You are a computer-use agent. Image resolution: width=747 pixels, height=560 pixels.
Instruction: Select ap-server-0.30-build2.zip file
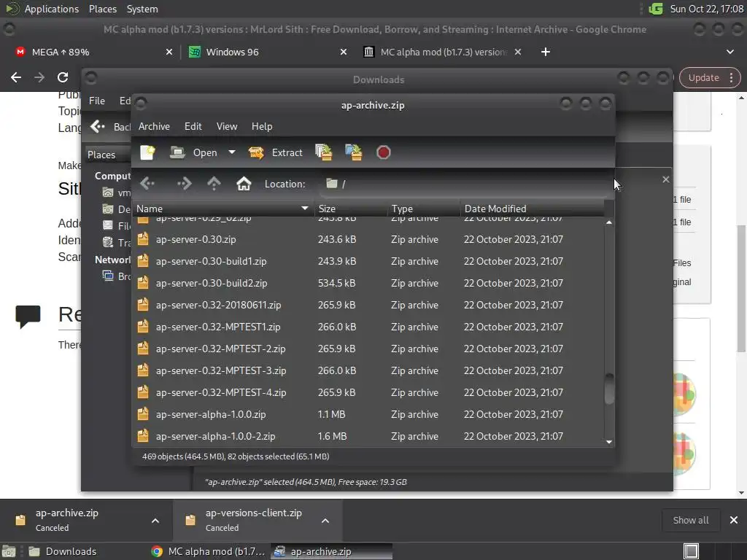coord(368,283)
